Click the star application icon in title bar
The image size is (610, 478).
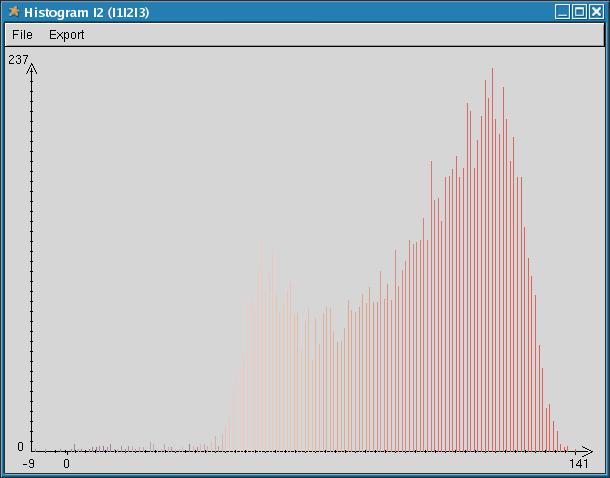point(14,12)
